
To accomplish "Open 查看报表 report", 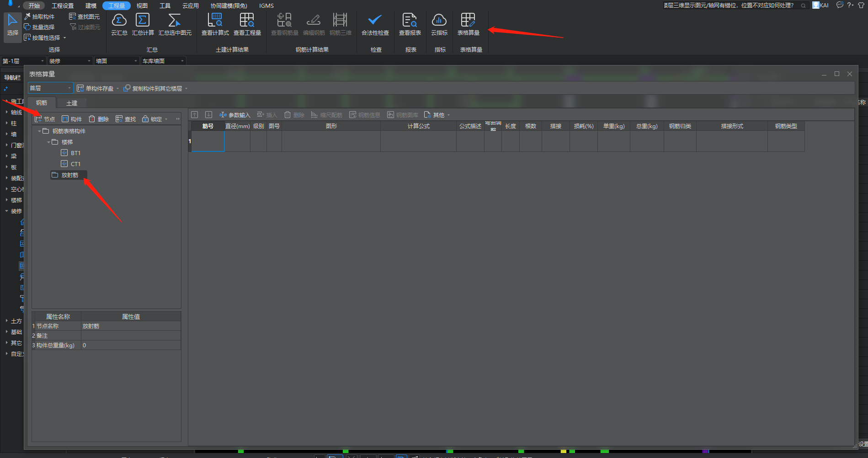I will [410, 25].
